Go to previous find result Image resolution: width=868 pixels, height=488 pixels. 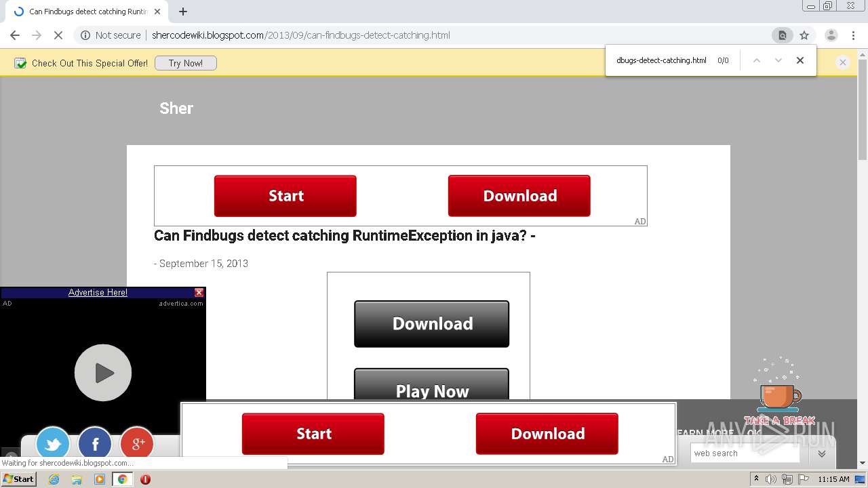(757, 60)
